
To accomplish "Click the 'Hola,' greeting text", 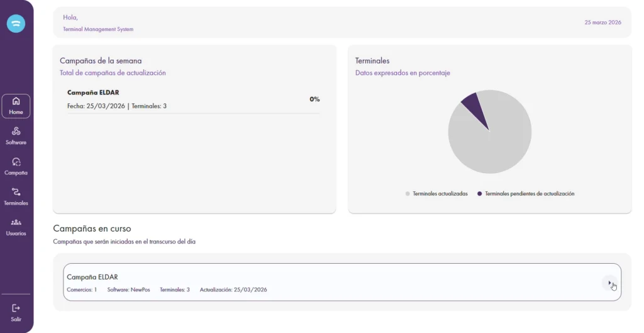I will 70,17.
